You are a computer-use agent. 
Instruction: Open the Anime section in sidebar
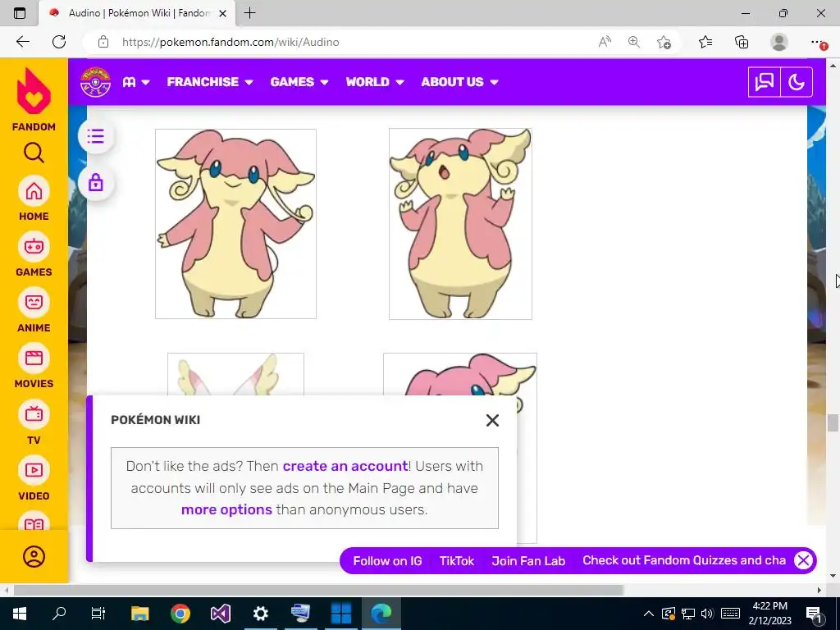(x=34, y=310)
